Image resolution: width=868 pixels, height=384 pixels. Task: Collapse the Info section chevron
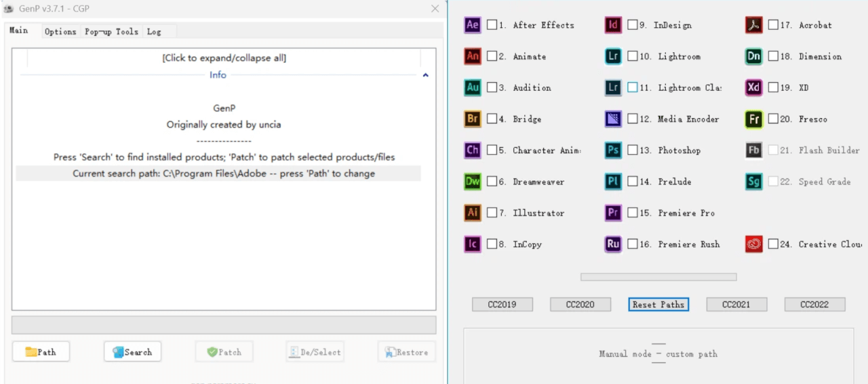[x=425, y=75]
